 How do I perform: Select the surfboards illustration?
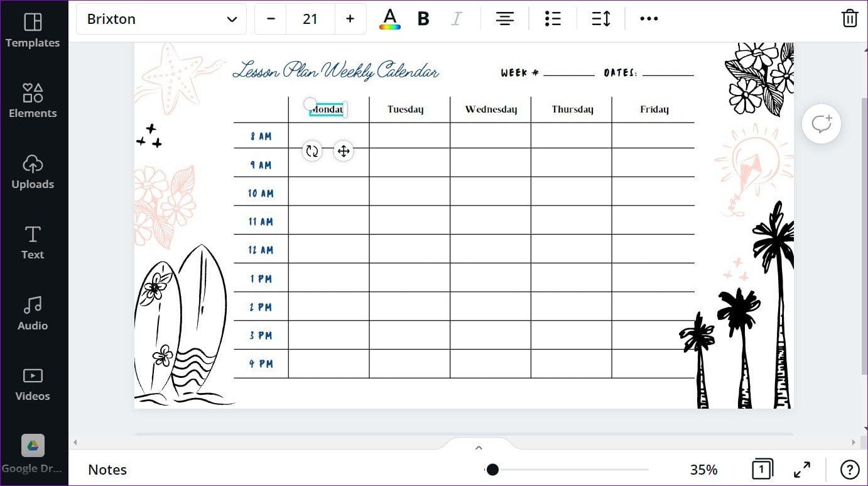[x=182, y=326]
